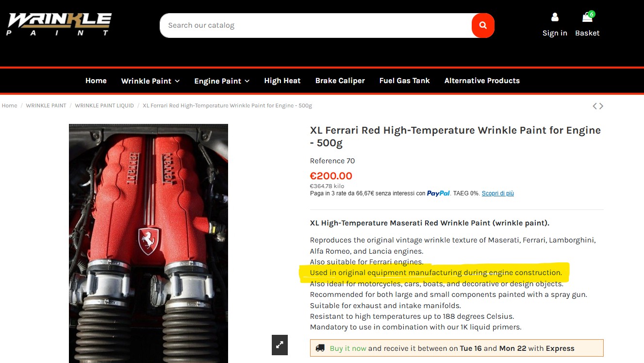Click the red search magnifier button
Image resolution: width=644 pixels, height=363 pixels.
pos(483,25)
